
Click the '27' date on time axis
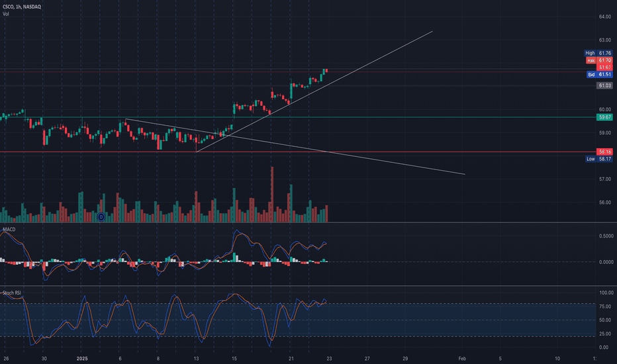point(367,359)
